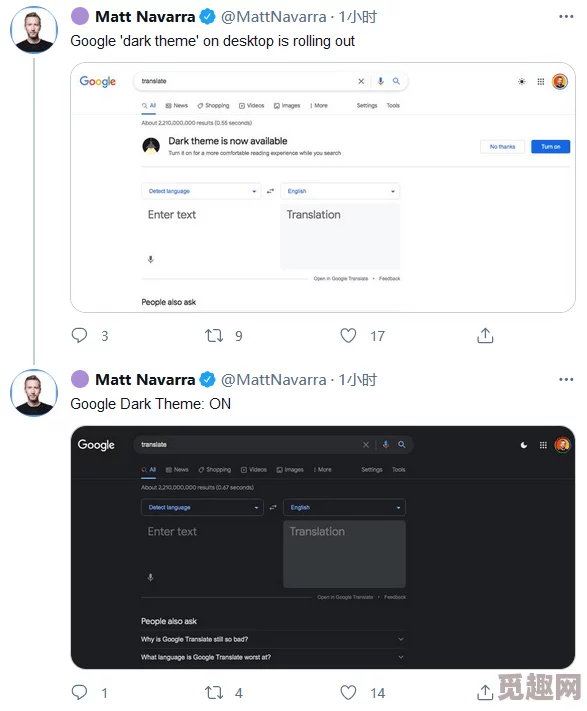Open the English target language dropdown in dark theme
This screenshot has width=587, height=711.
[x=344, y=507]
